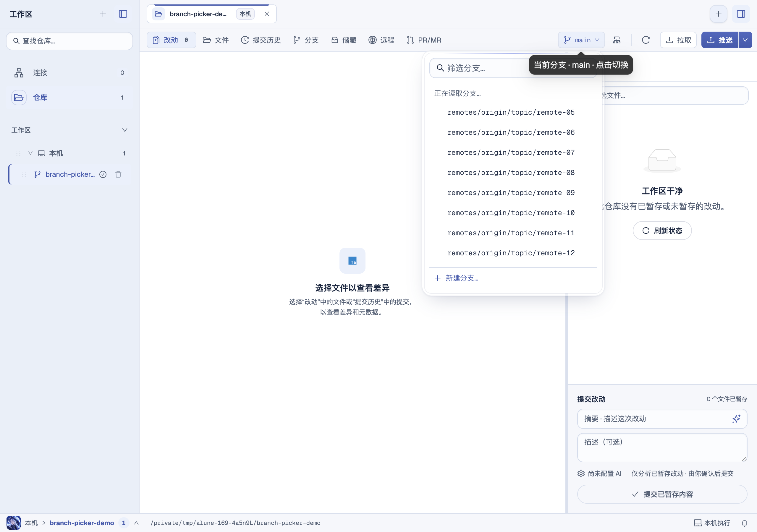The height and width of the screenshot is (532, 757).
Task: Switch to the 分支 branches tab
Action: pos(306,40)
